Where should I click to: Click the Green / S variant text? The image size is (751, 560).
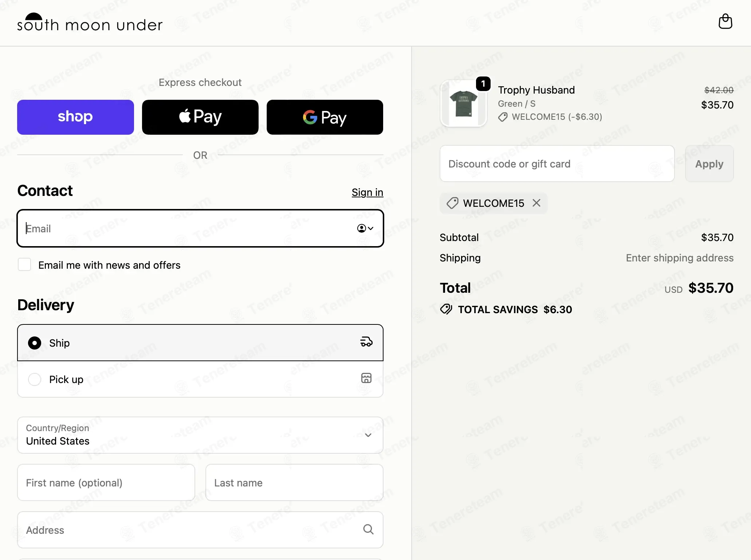pyautogui.click(x=516, y=104)
